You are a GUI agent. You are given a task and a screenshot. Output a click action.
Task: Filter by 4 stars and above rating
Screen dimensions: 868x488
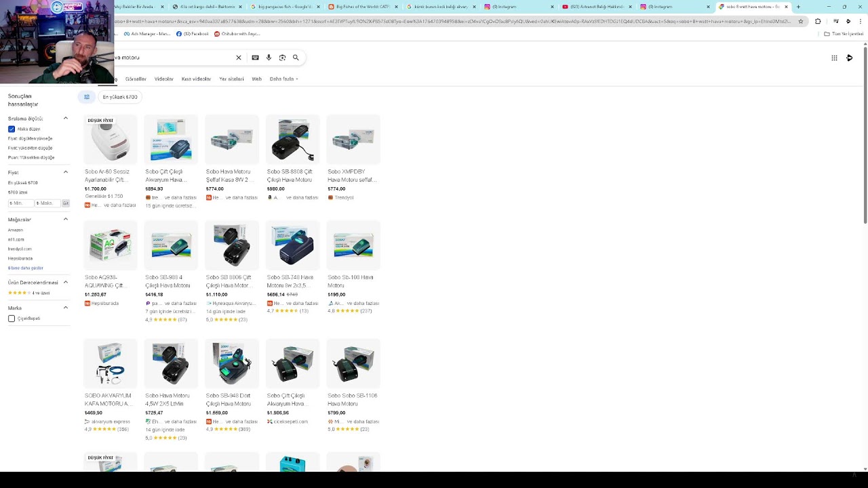(x=29, y=293)
